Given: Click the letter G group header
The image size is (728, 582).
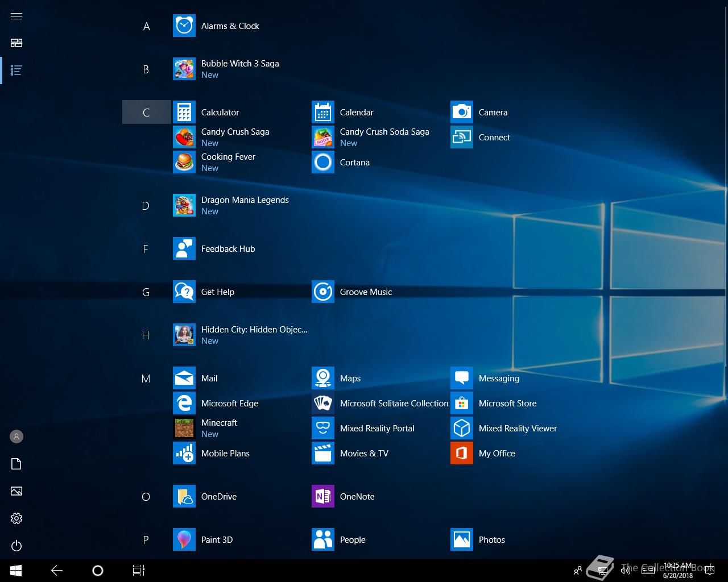Looking at the screenshot, I should point(146,292).
